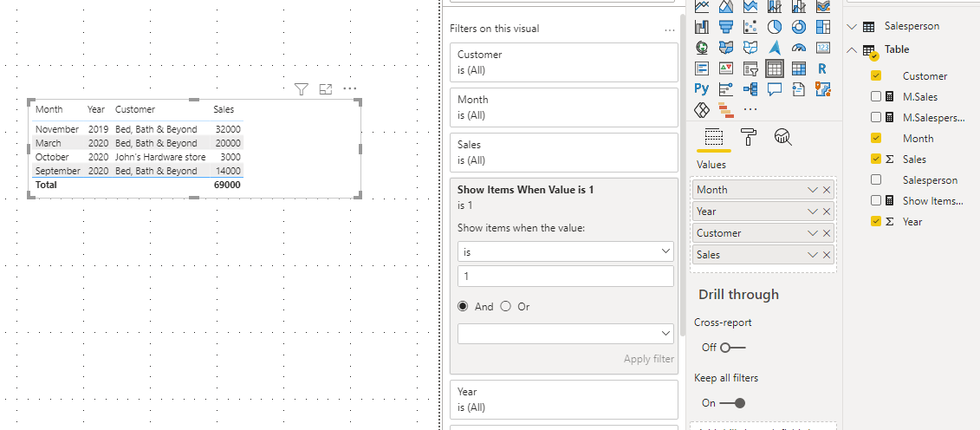Expand the Year filter card

point(564,400)
